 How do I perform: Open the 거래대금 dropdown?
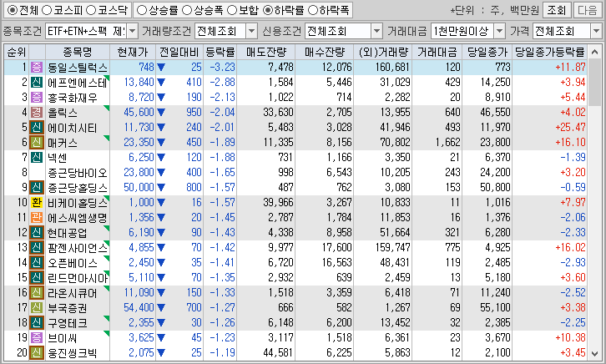point(500,31)
